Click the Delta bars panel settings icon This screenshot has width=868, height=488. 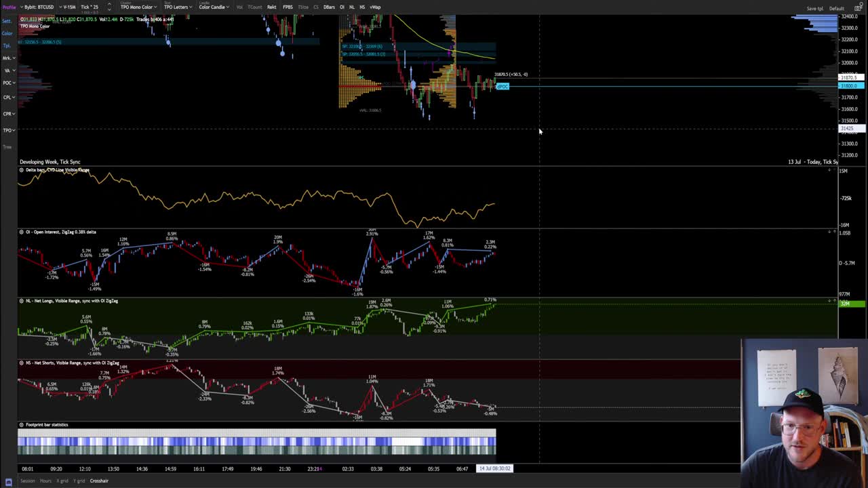tap(21, 169)
